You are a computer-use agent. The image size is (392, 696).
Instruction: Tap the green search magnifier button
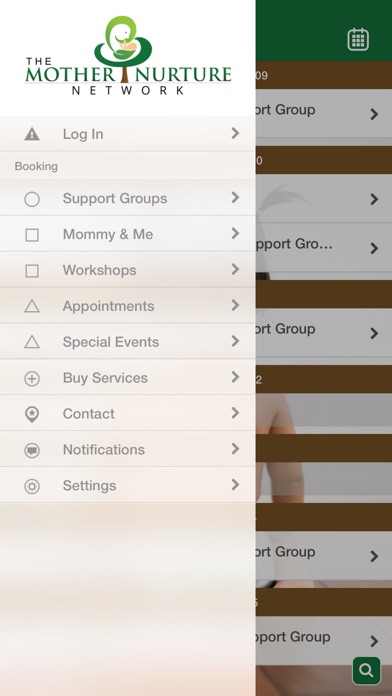[366, 670]
